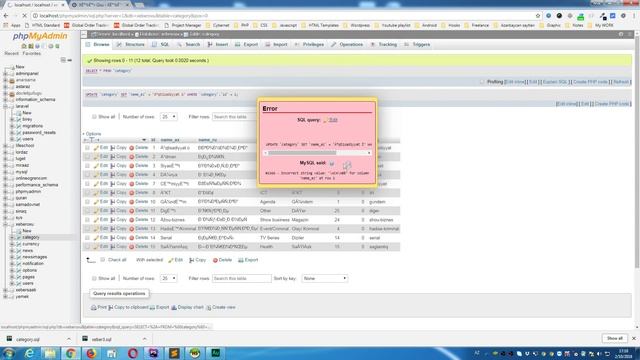Click Edit link in Error popup

click(333, 120)
